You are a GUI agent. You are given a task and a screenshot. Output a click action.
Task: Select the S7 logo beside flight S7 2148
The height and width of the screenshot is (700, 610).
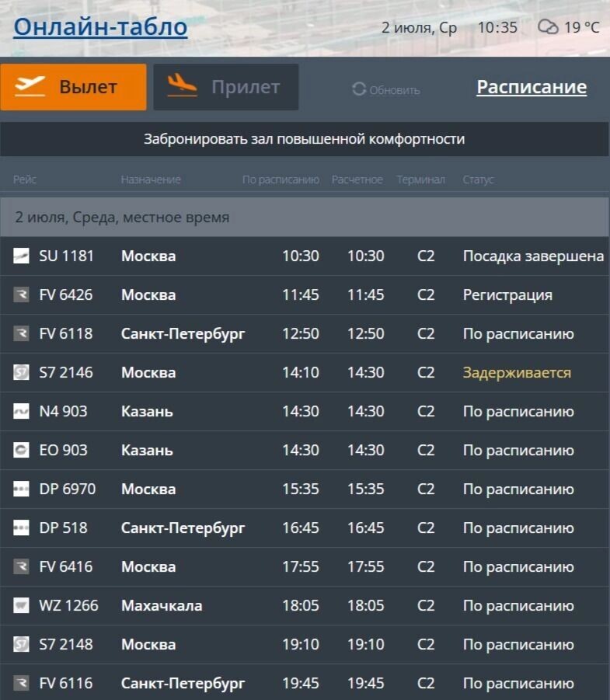click(x=21, y=644)
